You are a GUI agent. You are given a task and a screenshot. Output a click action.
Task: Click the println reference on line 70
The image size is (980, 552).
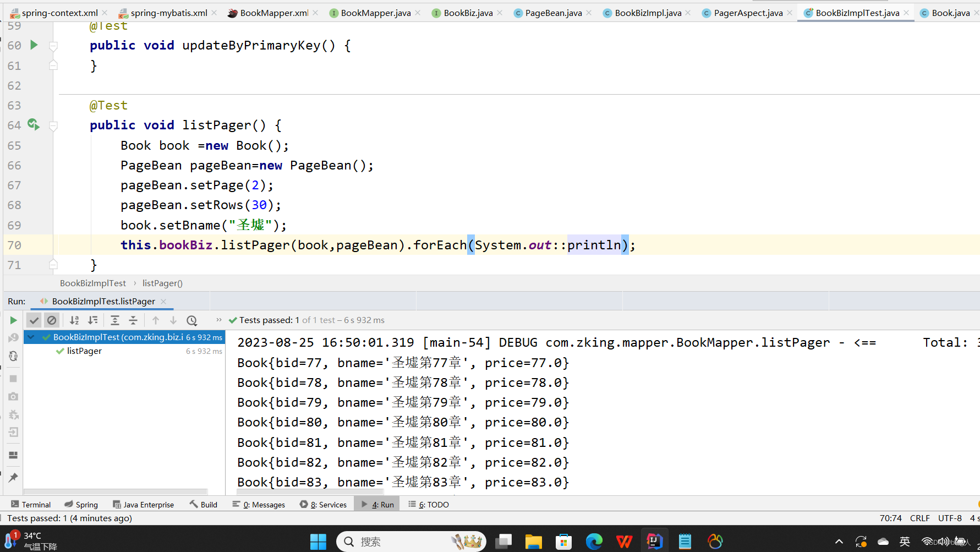click(x=594, y=245)
